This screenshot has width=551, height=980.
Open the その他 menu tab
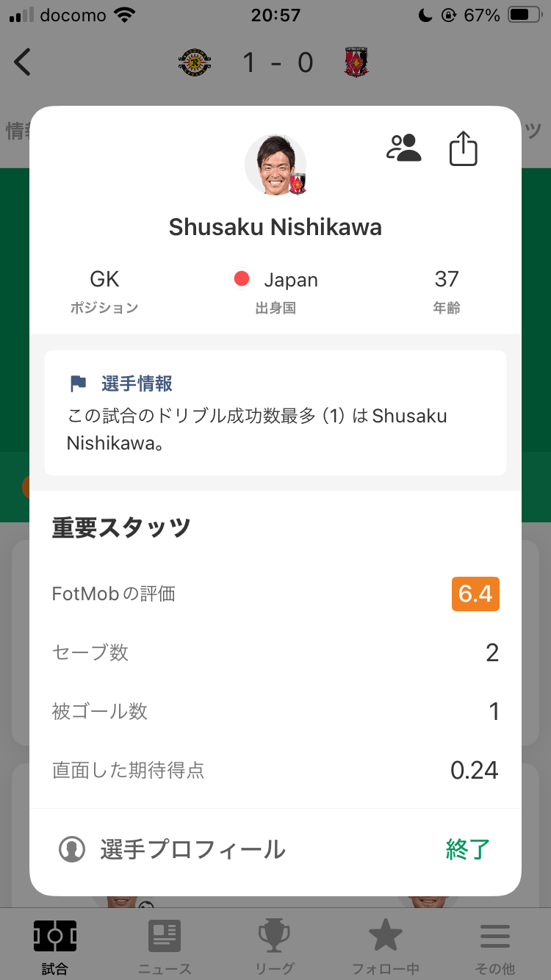495,946
